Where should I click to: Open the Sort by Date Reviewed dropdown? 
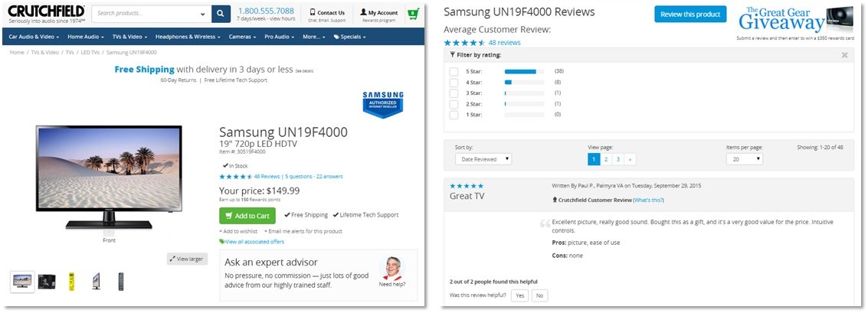pos(483,158)
